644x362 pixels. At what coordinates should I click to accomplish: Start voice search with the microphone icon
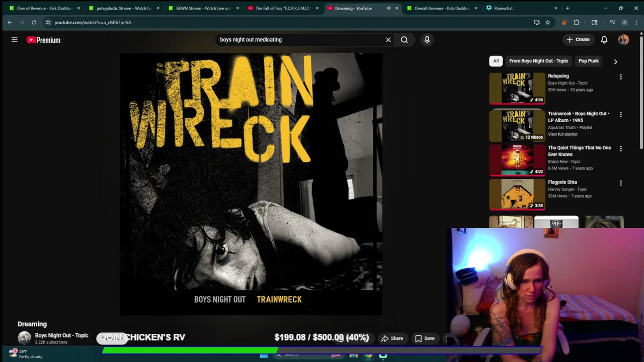427,40
